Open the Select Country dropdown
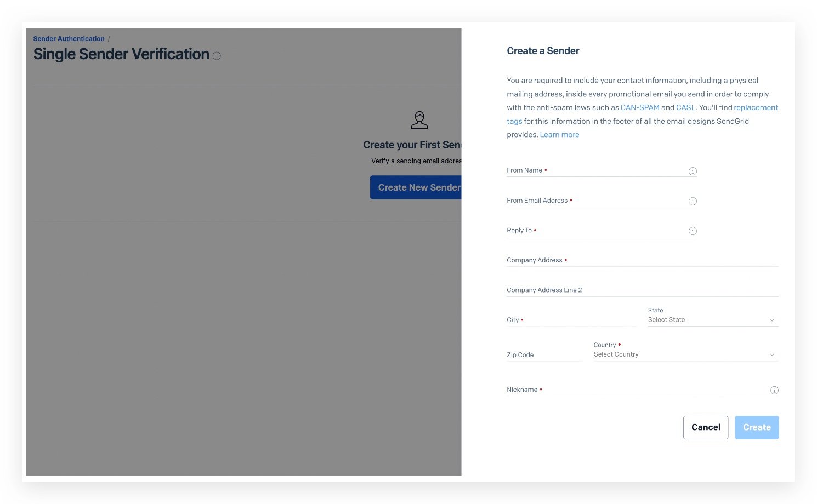Image resolution: width=817 pixels, height=504 pixels. point(685,354)
